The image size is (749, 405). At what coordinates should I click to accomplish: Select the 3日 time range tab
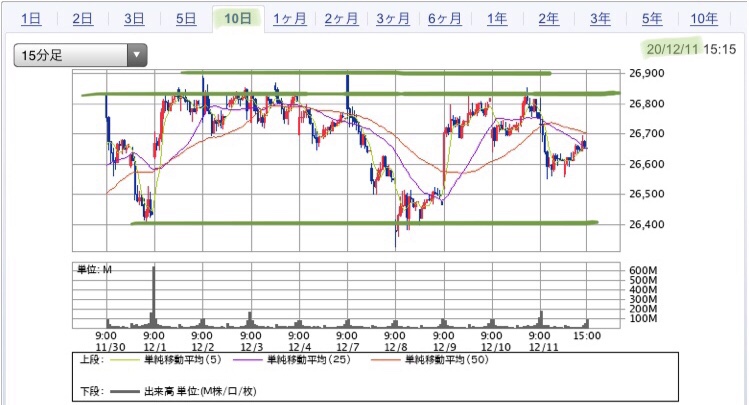point(134,19)
